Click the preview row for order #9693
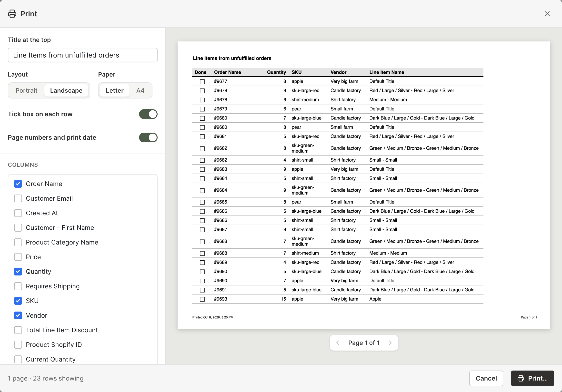The image size is (562, 392). click(x=337, y=299)
